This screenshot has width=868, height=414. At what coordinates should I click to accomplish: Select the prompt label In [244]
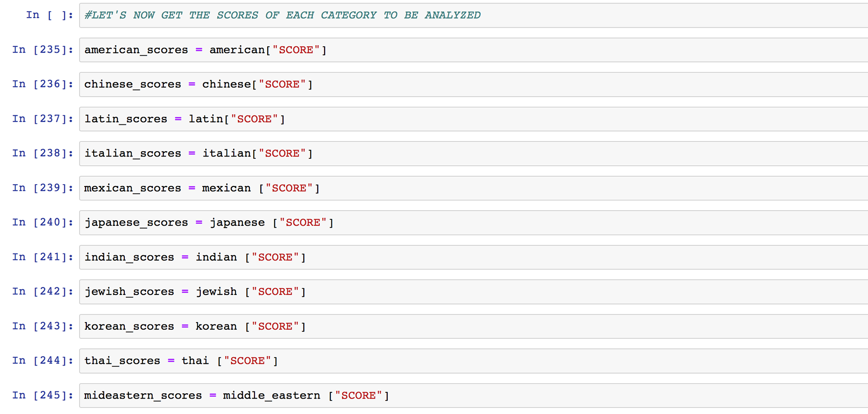43,360
